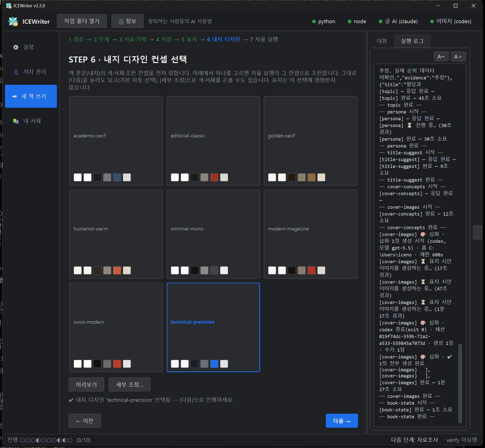Screen dimensions: 485x448
Task: Click the blue swatch in technical-precision
Action: click(214, 364)
